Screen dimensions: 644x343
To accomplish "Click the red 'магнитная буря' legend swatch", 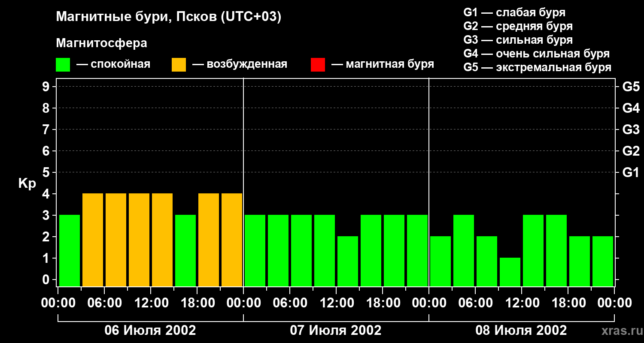I will (x=318, y=65).
